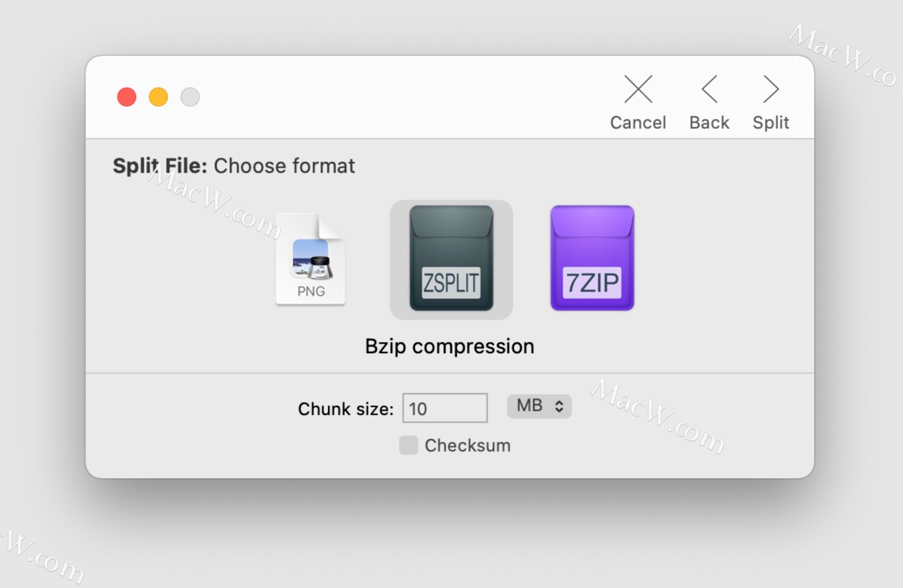Select the PNG source file icon
903x588 pixels.
tap(310, 259)
